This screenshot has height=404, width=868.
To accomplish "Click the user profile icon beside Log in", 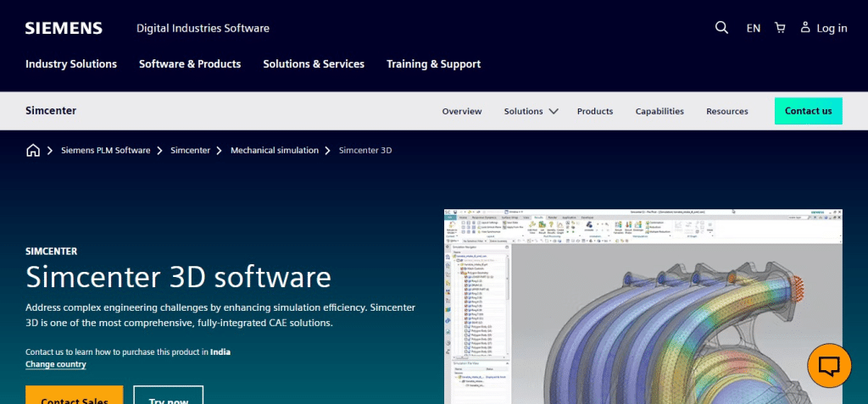I will [805, 27].
